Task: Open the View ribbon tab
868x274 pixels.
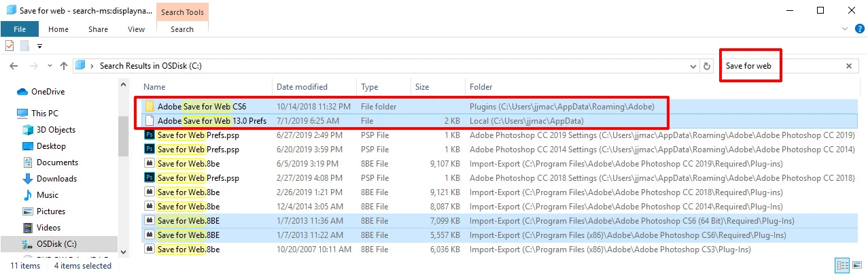Action: tap(136, 29)
